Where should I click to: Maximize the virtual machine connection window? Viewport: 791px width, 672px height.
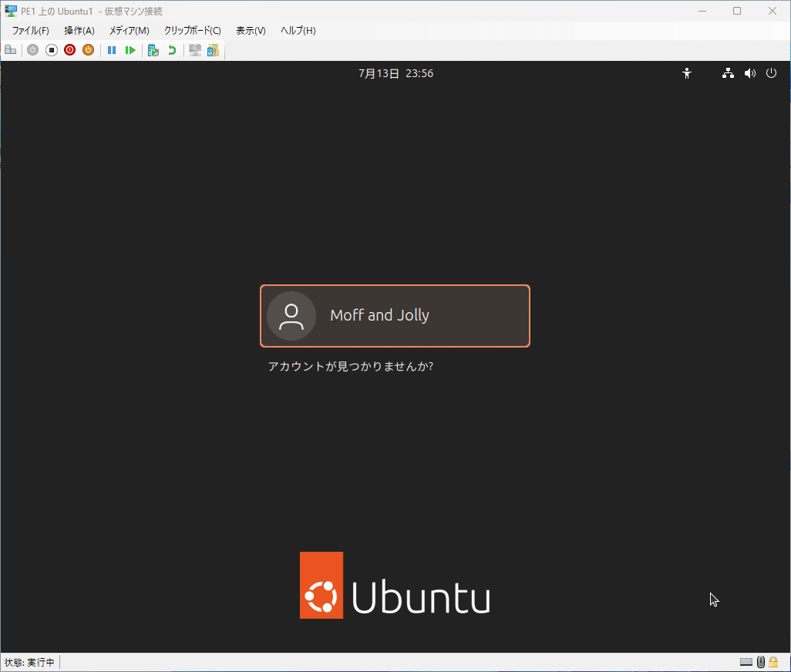pos(737,11)
